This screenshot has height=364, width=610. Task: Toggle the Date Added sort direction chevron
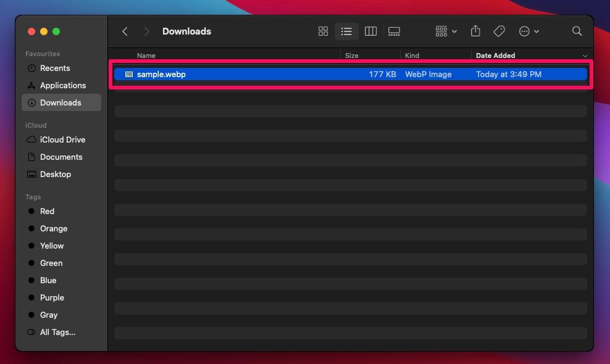[584, 55]
